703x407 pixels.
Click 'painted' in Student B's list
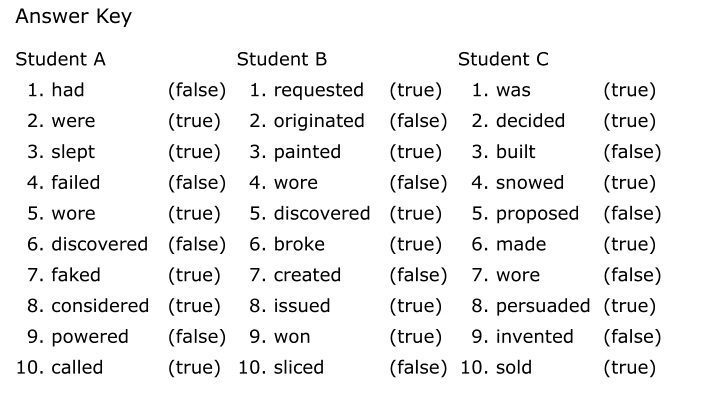click(x=307, y=152)
